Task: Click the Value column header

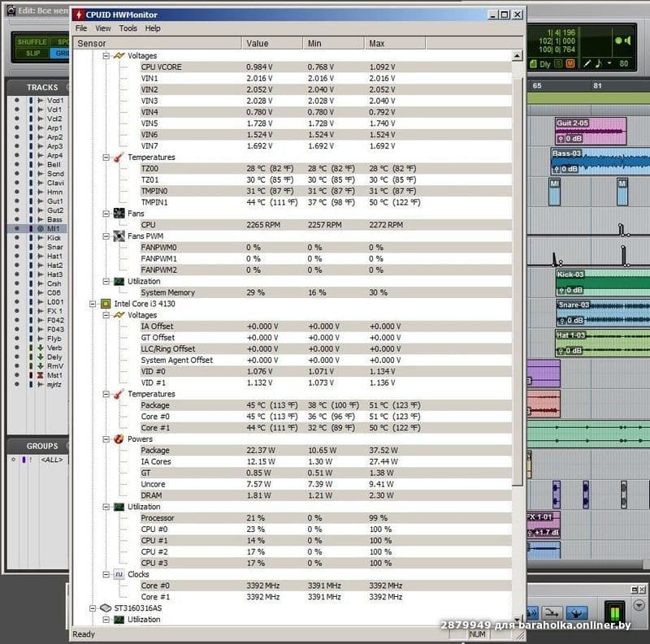Action: 272,43
